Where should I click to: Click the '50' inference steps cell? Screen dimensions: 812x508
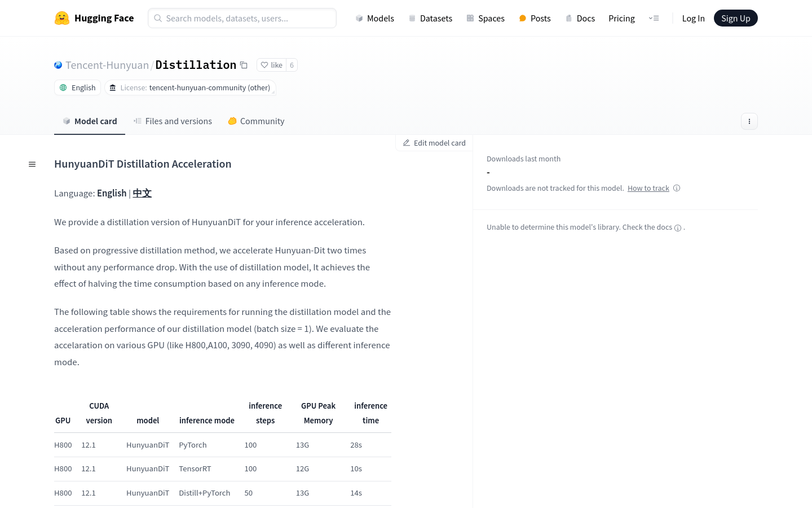click(x=249, y=493)
